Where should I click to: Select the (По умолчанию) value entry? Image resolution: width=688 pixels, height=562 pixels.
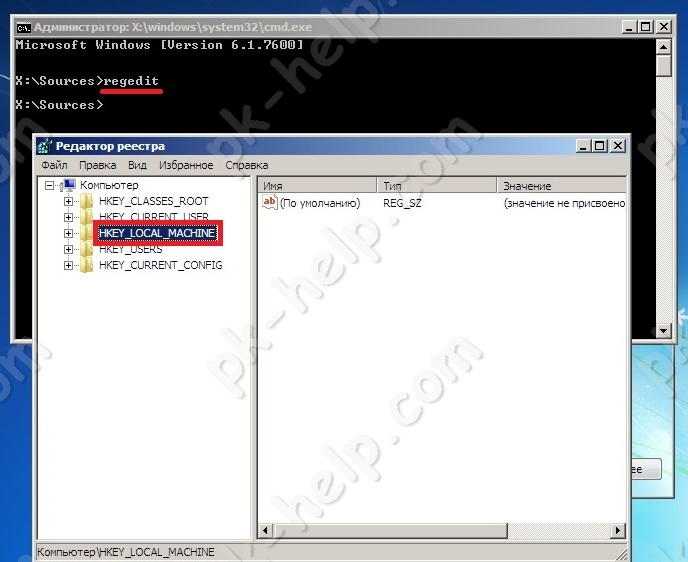[x=320, y=203]
